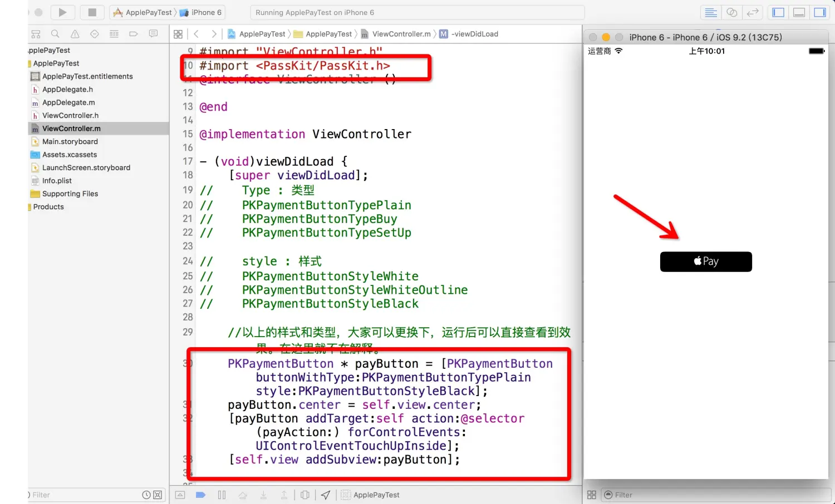Hide the debug area
This screenshot has height=504, width=835.
click(x=180, y=495)
